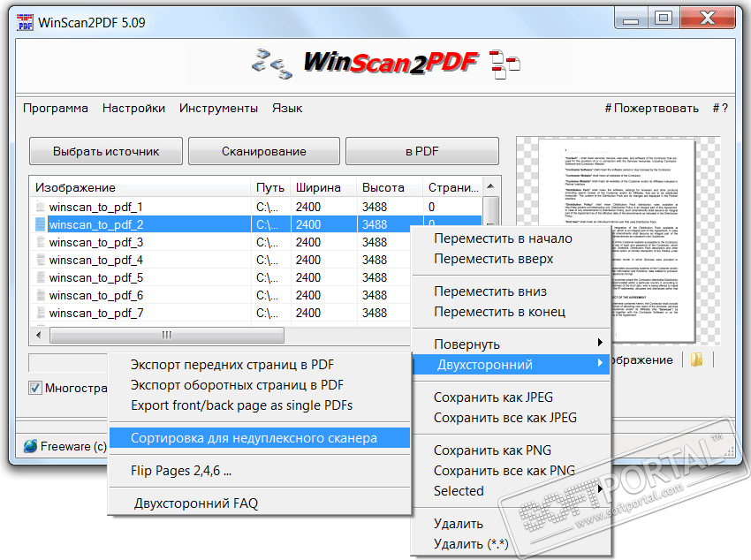
Task: Select the row winscan_to_pdf_1
Action: 256,207
